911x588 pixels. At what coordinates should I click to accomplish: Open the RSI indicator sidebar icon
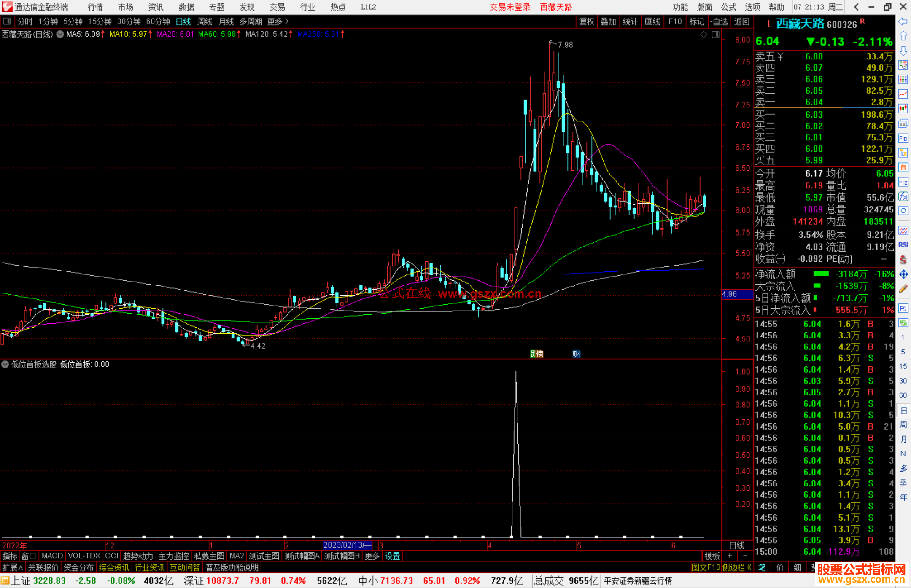click(903, 245)
